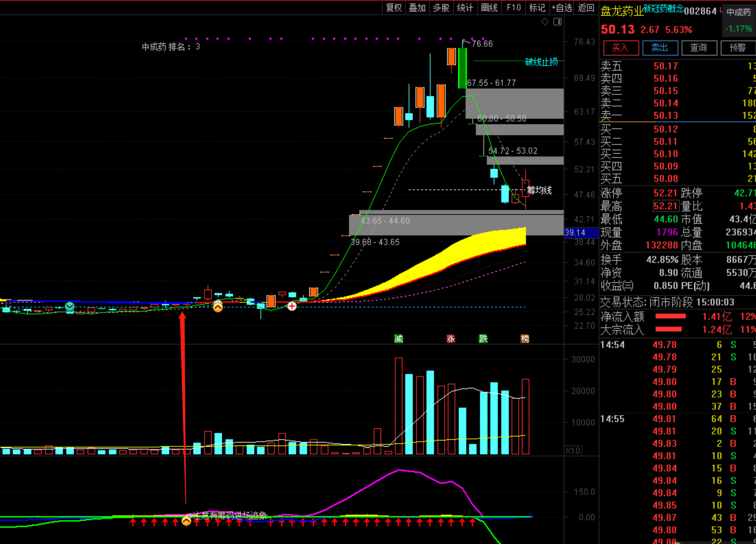Click the 39.68 - 43.65 zone label

pos(375,242)
